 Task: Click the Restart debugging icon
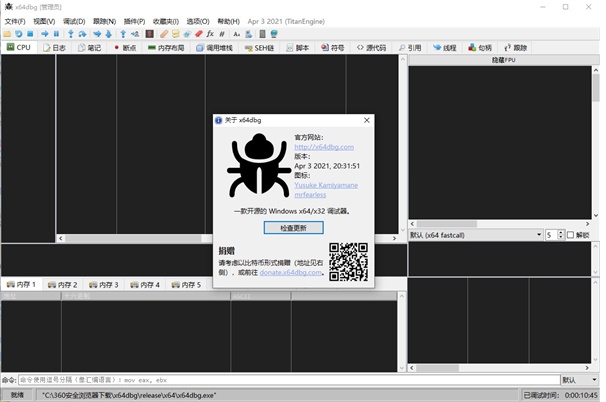coord(19,34)
